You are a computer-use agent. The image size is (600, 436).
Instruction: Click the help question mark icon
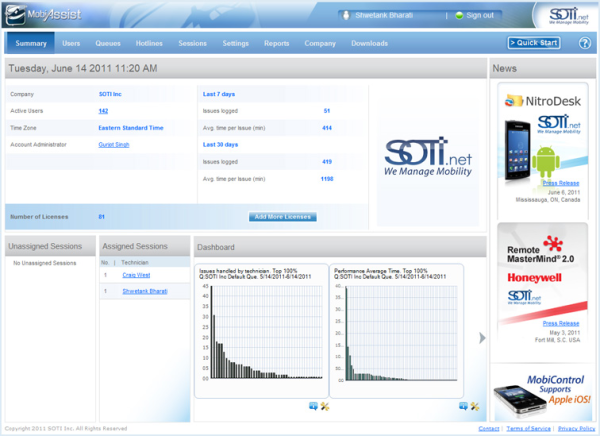[584, 43]
